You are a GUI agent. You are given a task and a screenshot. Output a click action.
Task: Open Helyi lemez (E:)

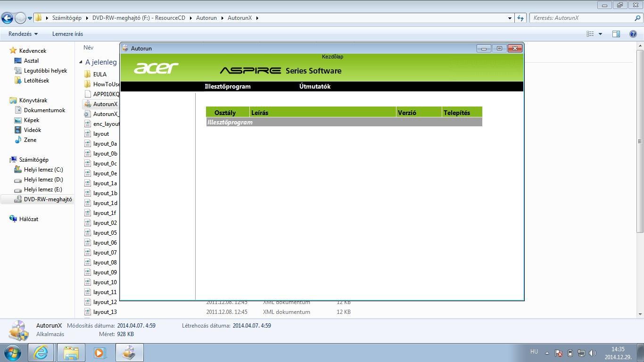[43, 189]
